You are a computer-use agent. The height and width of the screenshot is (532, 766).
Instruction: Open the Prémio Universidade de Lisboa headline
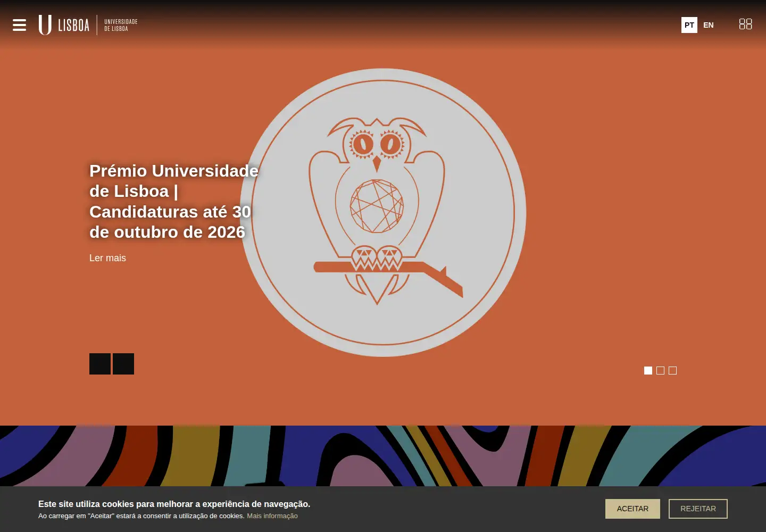pos(174,201)
